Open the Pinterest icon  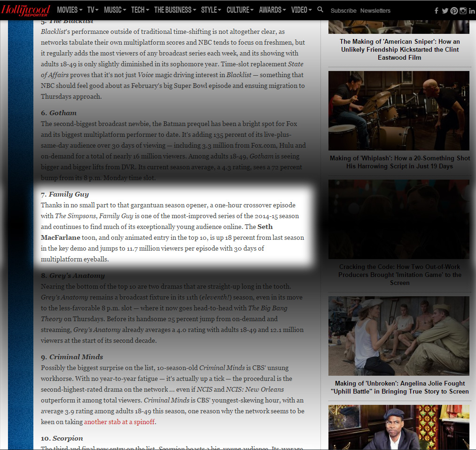point(454,11)
